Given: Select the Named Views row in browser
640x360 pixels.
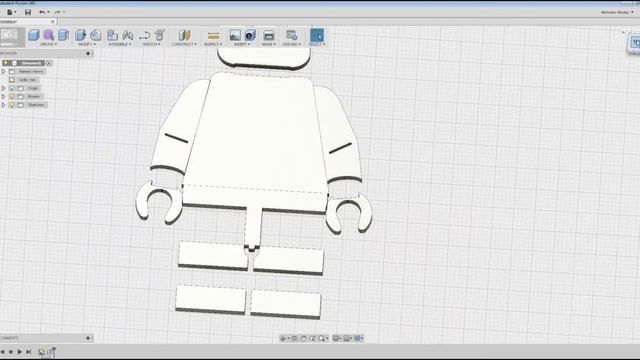Looking at the screenshot, I should click(x=27, y=71).
